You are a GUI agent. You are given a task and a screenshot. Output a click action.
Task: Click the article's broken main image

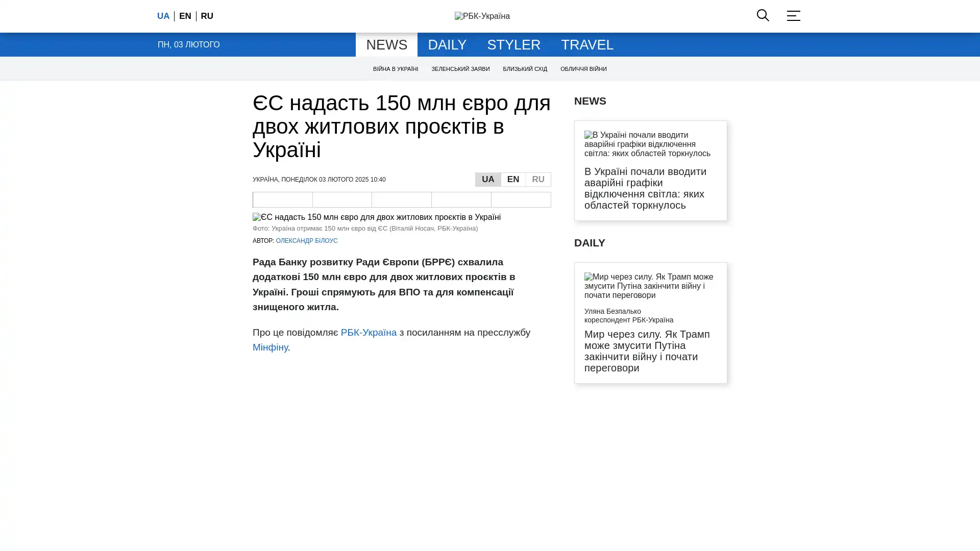point(377,217)
